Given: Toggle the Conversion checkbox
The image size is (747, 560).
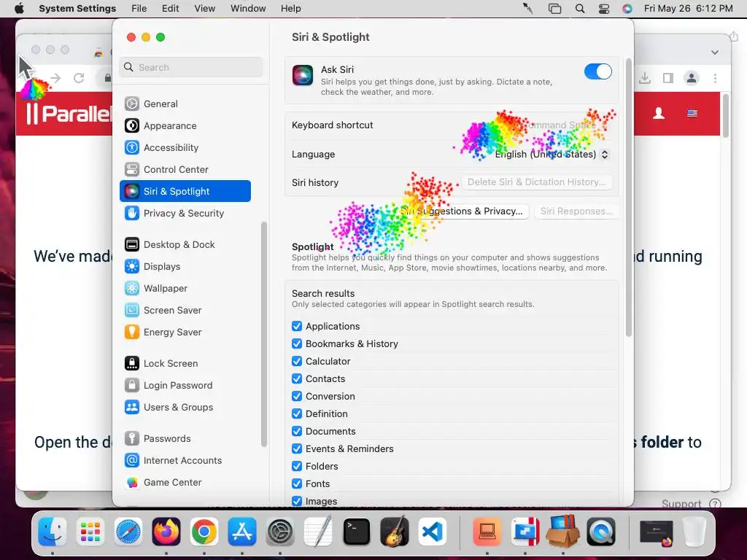Looking at the screenshot, I should tap(297, 396).
